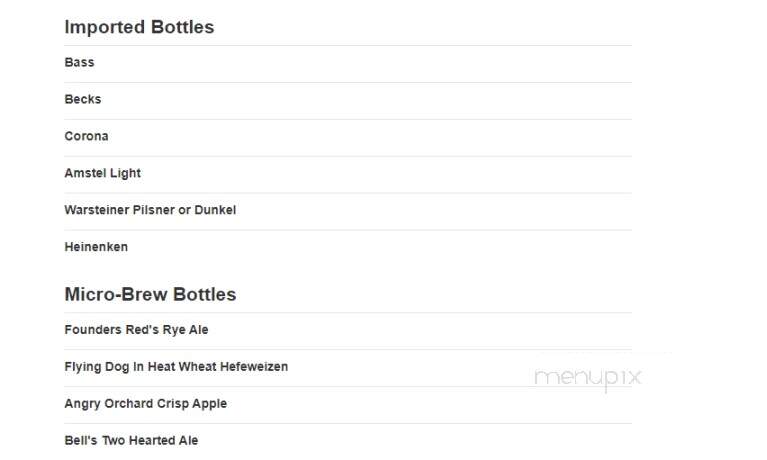The height and width of the screenshot is (460, 767).
Task: Click the word Founders in Rye Ale row
Action: (93, 330)
